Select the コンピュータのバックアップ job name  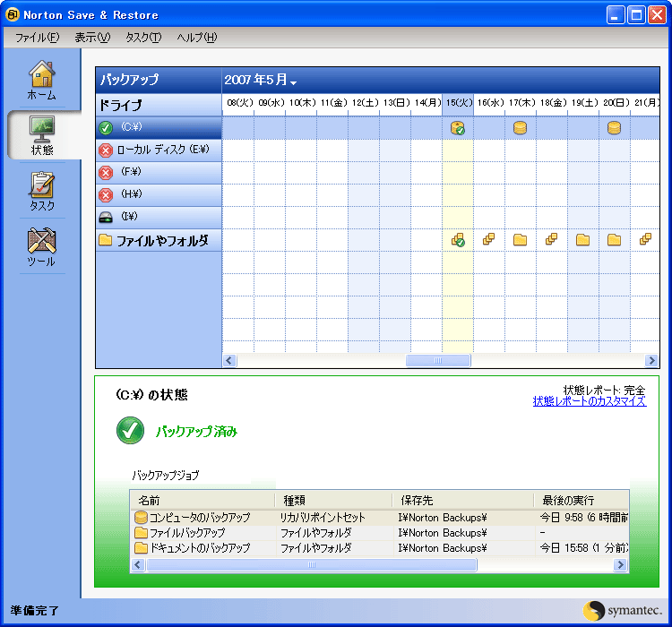click(200, 518)
